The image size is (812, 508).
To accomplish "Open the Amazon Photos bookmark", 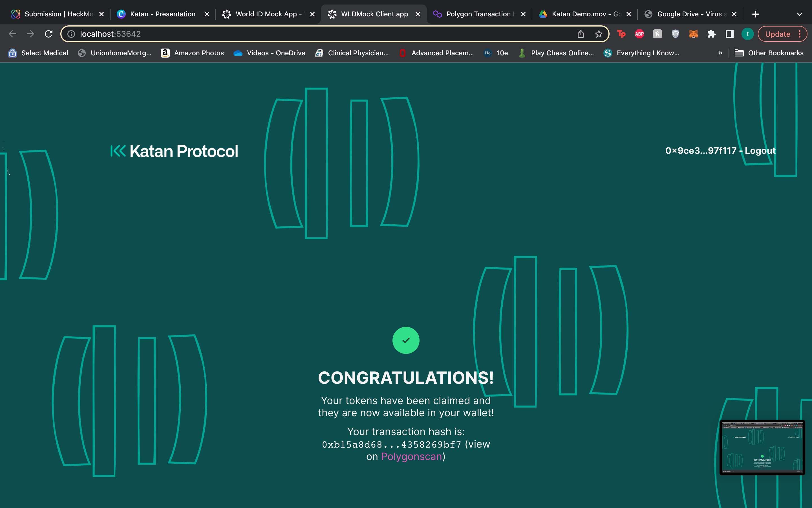I will point(192,53).
